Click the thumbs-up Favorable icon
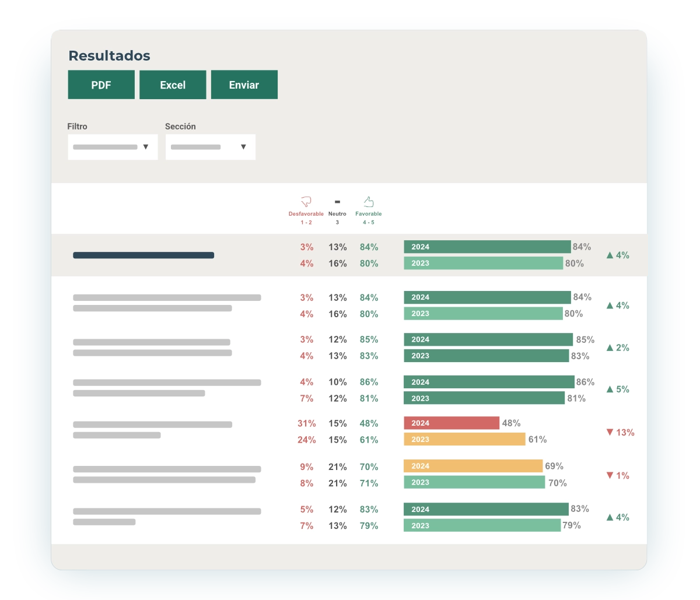This screenshot has width=700, height=600. click(x=369, y=202)
